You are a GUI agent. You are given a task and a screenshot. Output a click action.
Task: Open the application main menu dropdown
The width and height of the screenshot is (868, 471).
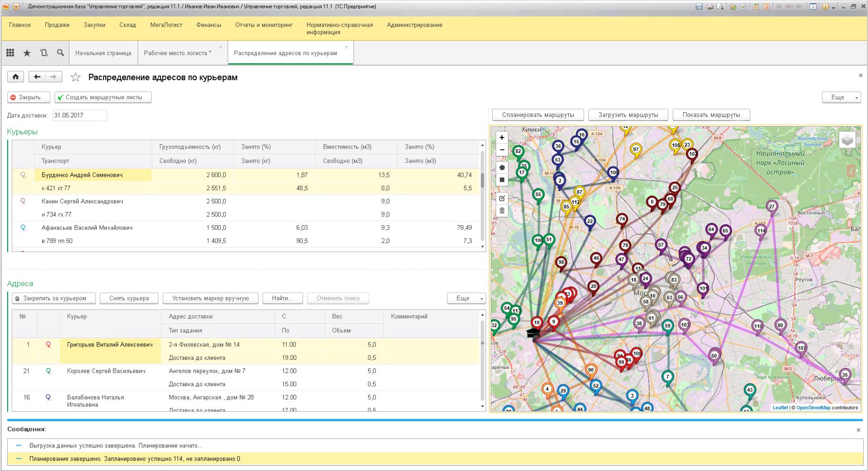[16, 7]
